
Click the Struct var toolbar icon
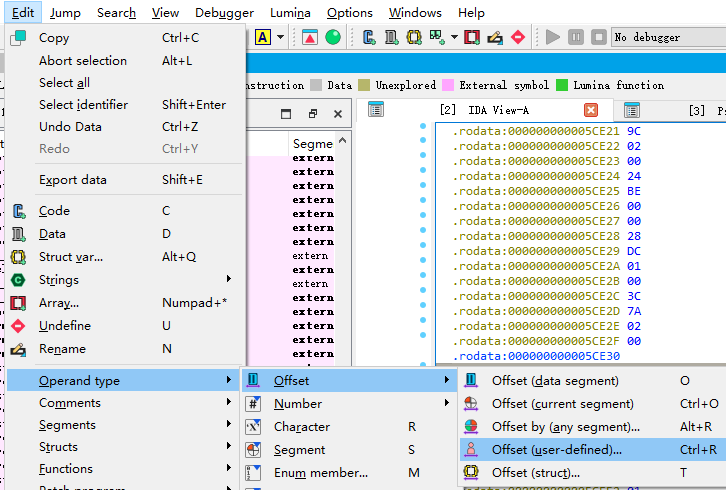[414, 37]
